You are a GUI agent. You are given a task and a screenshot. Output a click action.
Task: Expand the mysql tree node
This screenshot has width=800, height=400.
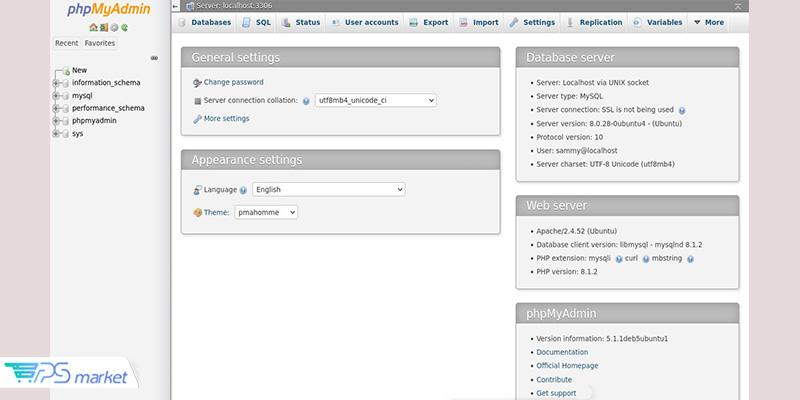pyautogui.click(x=56, y=96)
